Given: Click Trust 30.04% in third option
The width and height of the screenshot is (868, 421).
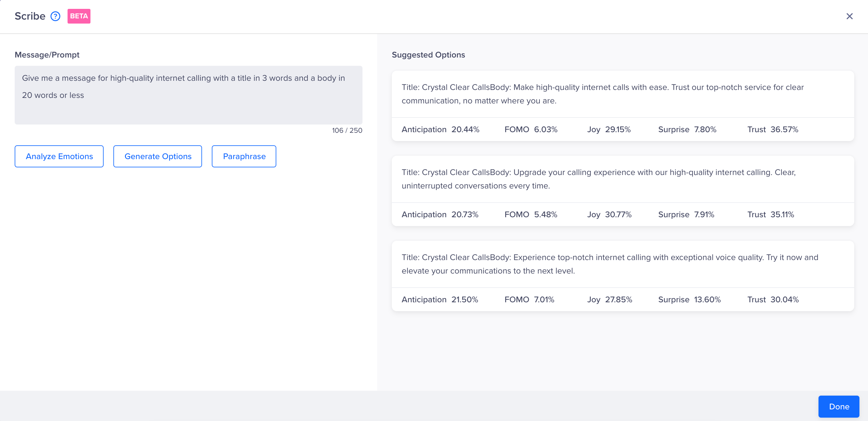Looking at the screenshot, I should (x=773, y=300).
